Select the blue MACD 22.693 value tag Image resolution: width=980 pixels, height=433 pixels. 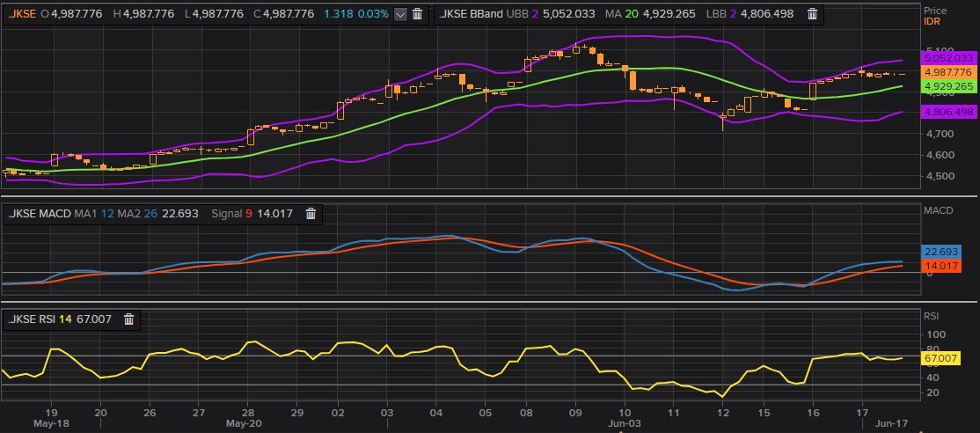pyautogui.click(x=941, y=252)
